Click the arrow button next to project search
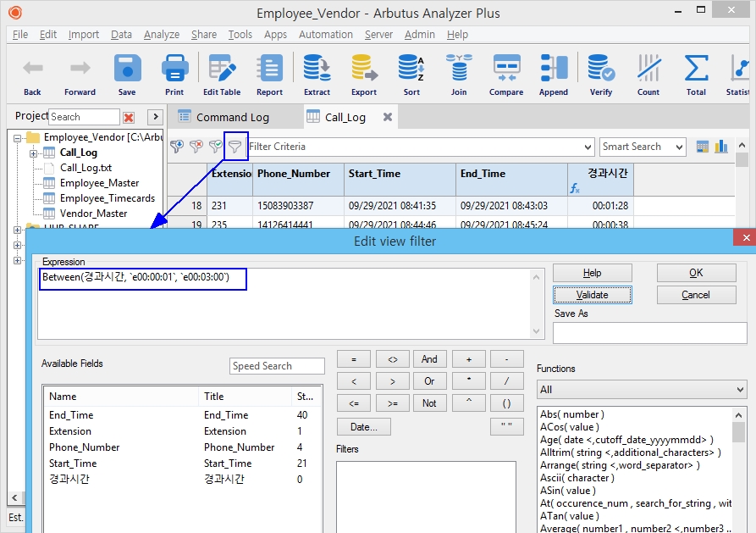 pyautogui.click(x=155, y=117)
